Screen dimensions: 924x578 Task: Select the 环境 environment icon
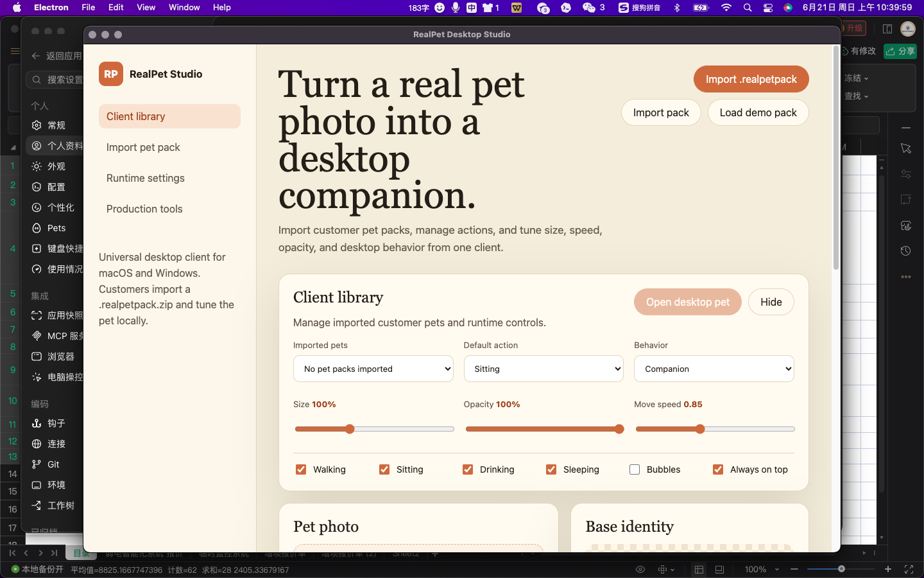[37, 485]
